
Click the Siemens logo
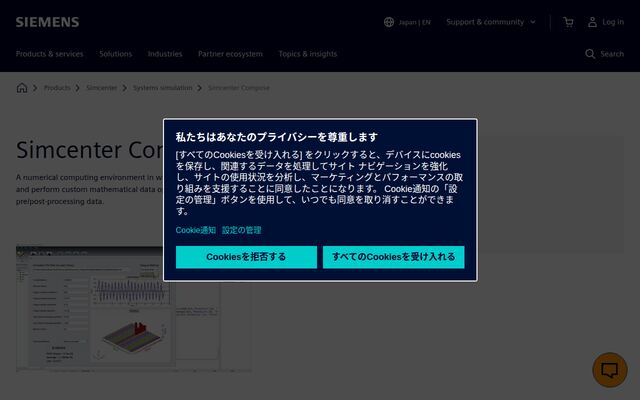[x=47, y=22]
